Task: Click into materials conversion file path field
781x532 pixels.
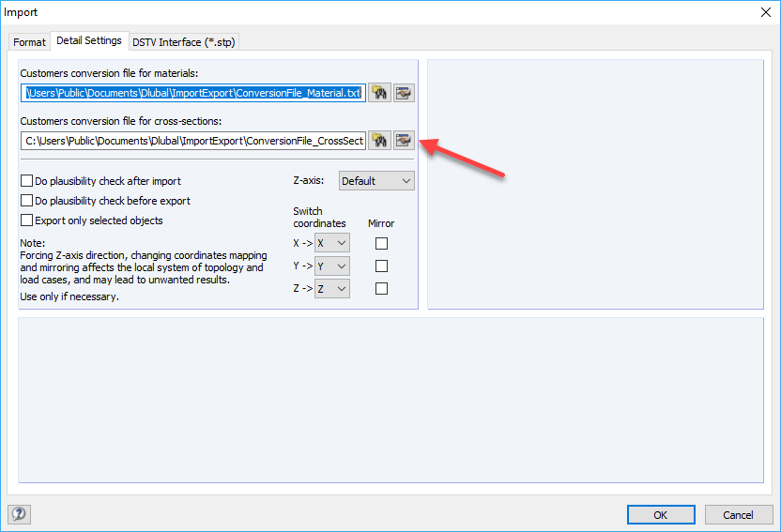Action: point(193,93)
